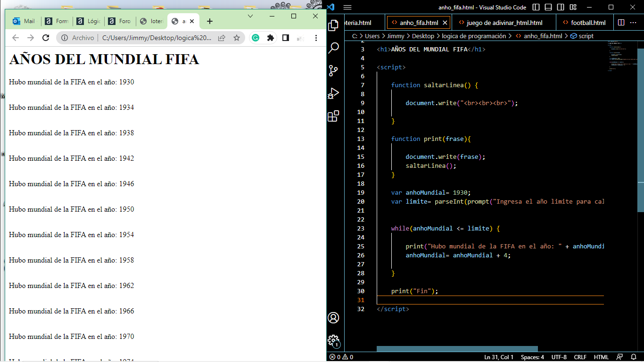Switch to juego de adivinar_html.html tab

pyautogui.click(x=504, y=23)
